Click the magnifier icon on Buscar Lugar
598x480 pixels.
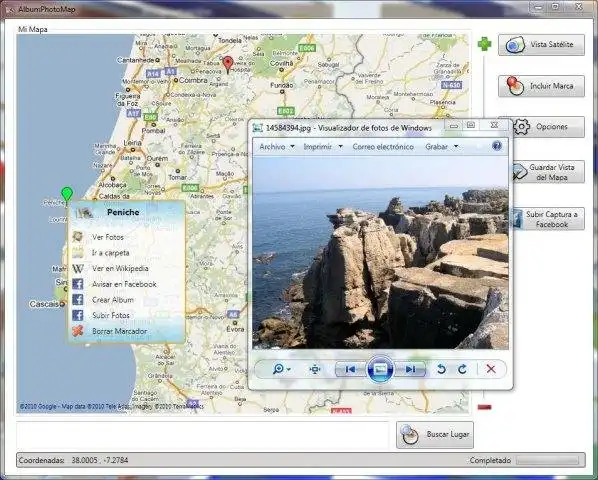pyautogui.click(x=410, y=435)
